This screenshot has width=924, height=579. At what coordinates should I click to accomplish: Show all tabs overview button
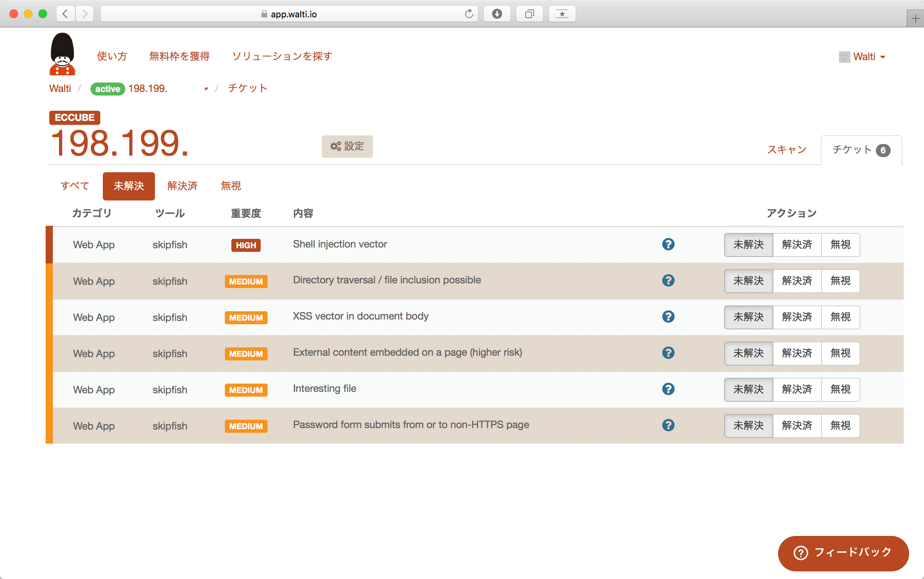529,14
